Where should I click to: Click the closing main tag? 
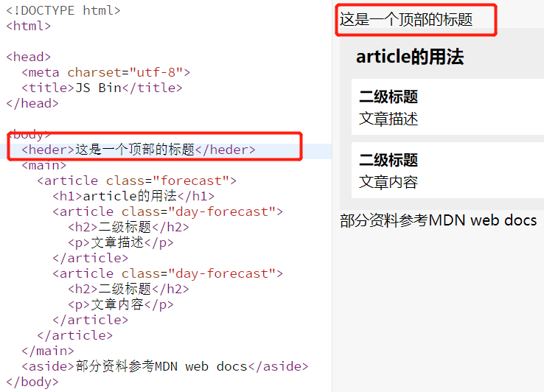coord(48,351)
